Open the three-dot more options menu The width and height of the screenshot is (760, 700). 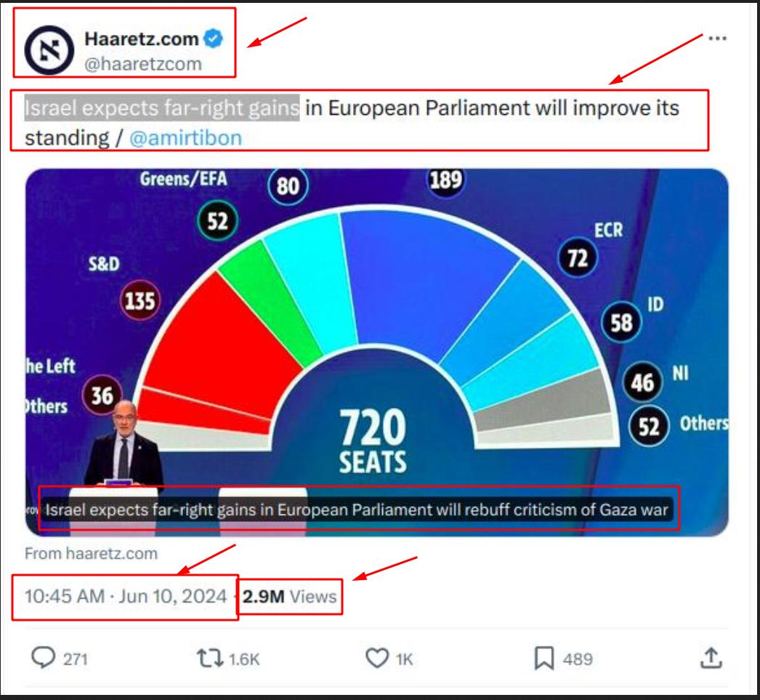pyautogui.click(x=717, y=39)
